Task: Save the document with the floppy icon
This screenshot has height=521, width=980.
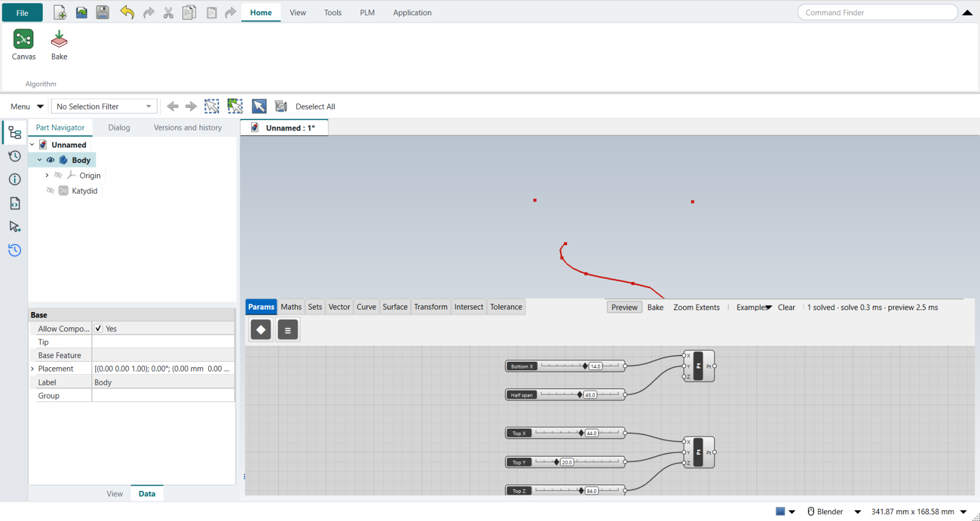Action: 102,12
